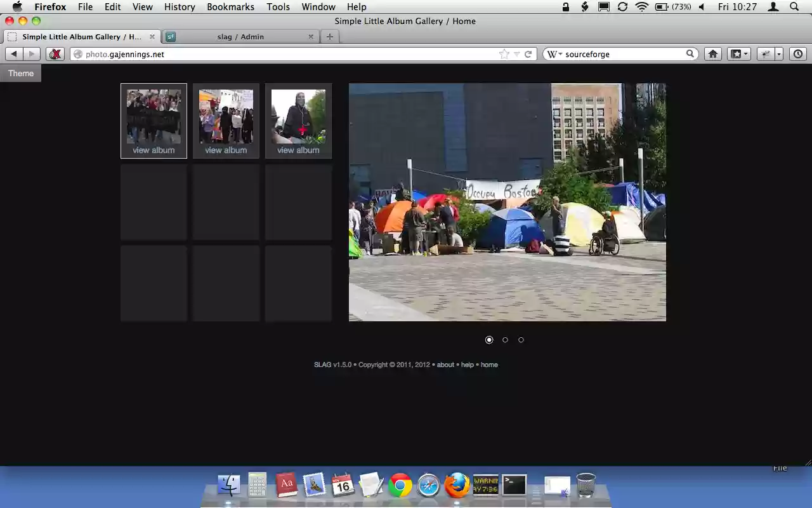Click the reload page icon

[528, 54]
